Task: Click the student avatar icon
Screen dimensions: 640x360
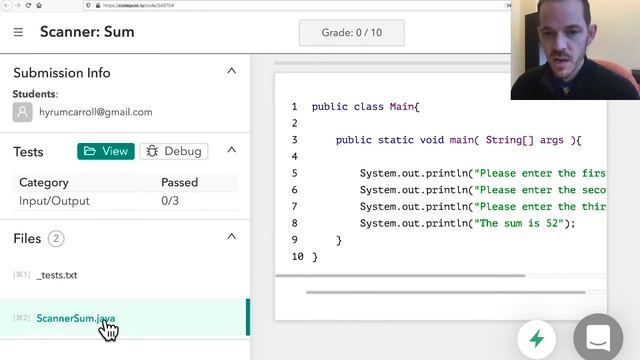Action: pos(22,112)
